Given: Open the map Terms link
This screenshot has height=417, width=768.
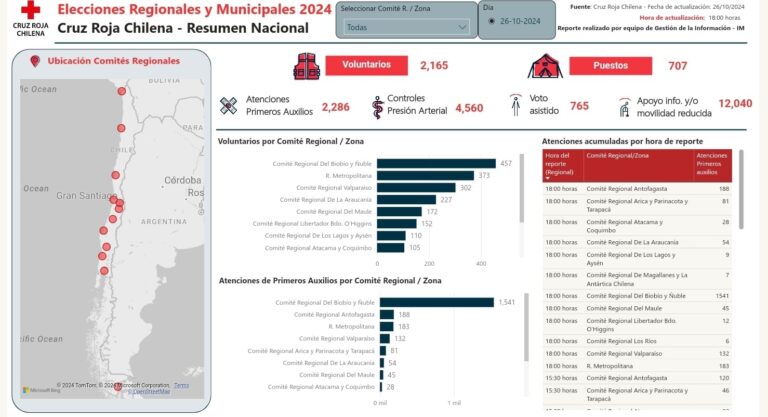Looking at the screenshot, I should click(x=181, y=386).
